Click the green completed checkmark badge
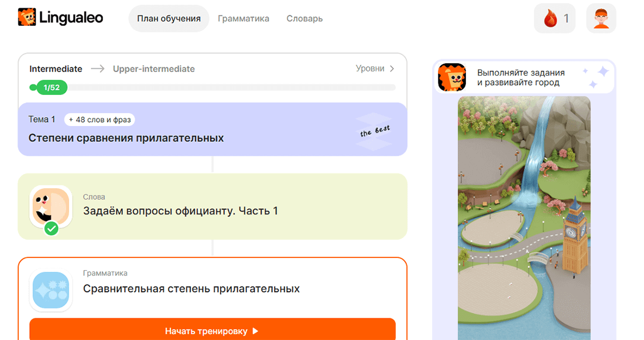The width and height of the screenshot is (644, 340). pos(52,228)
